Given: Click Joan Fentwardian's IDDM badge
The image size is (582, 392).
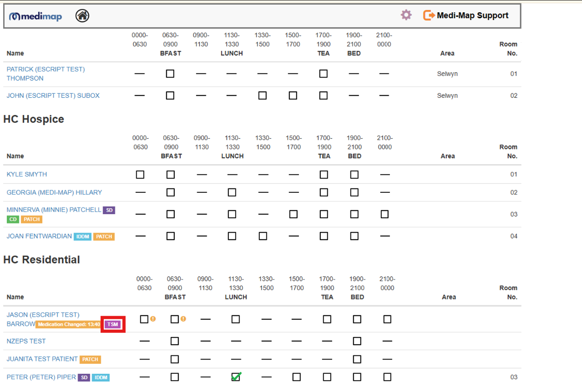Looking at the screenshot, I should [x=82, y=236].
